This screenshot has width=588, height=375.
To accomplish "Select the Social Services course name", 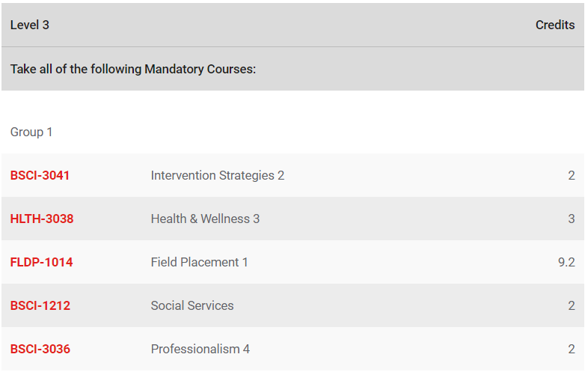I will pyautogui.click(x=192, y=306).
